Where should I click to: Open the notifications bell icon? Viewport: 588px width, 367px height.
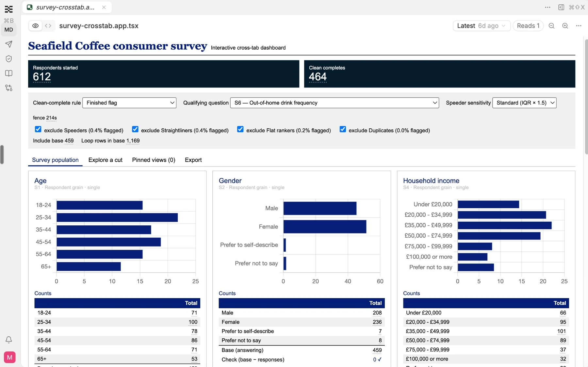click(9, 340)
